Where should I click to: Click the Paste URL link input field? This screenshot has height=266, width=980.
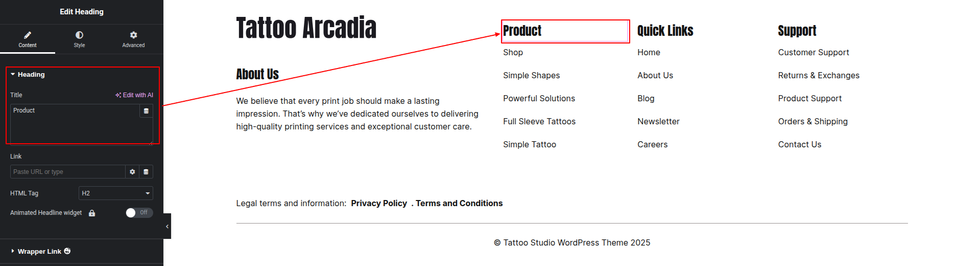[67, 172]
